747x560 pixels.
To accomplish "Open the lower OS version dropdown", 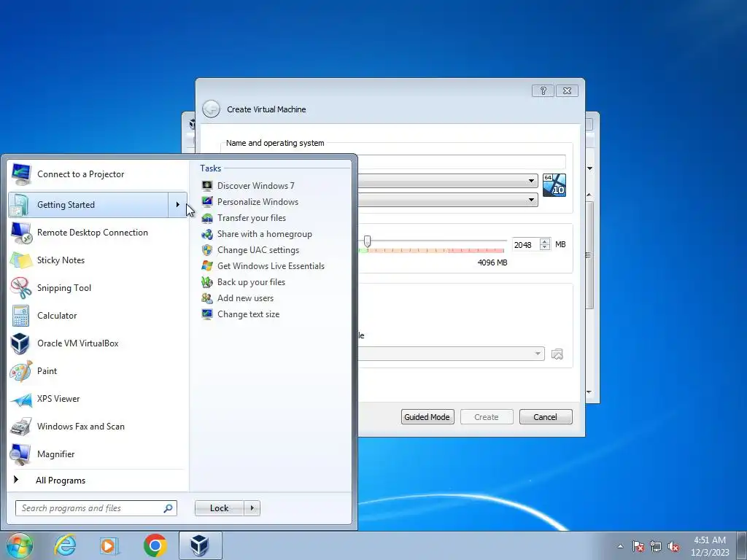I will point(531,200).
